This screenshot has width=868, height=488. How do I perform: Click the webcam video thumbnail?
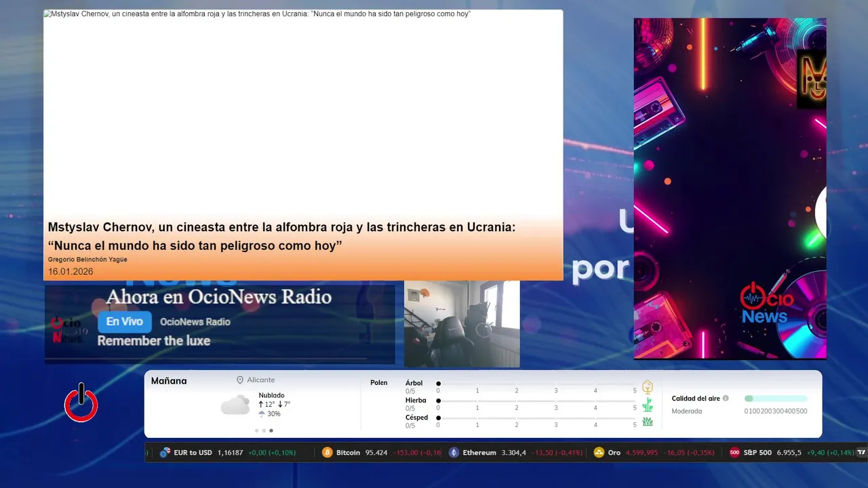click(x=462, y=324)
